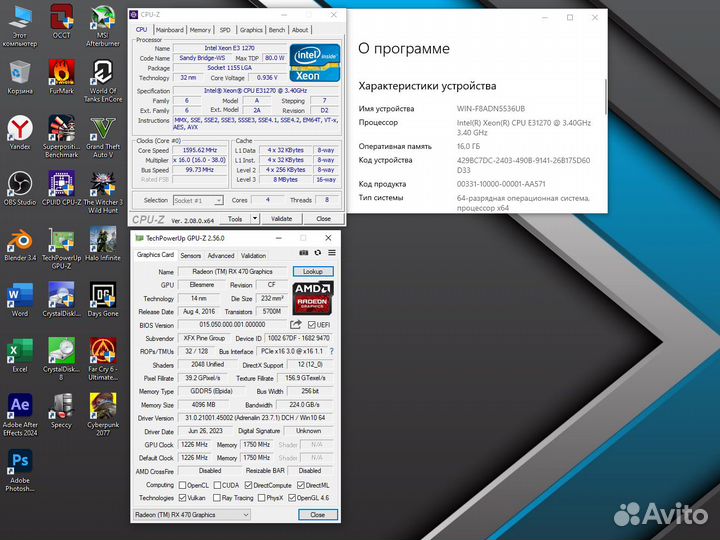
Task: Launch Halo Infinite desktop icon
Action: [103, 244]
